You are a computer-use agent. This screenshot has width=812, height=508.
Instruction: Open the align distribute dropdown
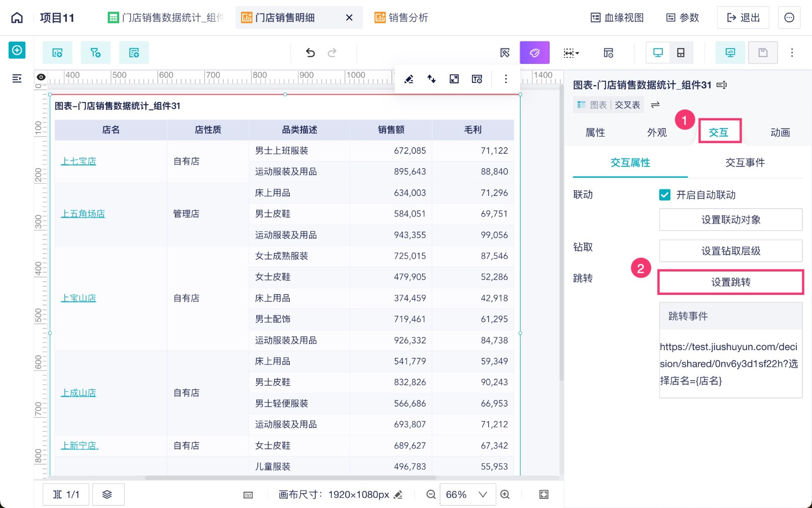coord(571,53)
